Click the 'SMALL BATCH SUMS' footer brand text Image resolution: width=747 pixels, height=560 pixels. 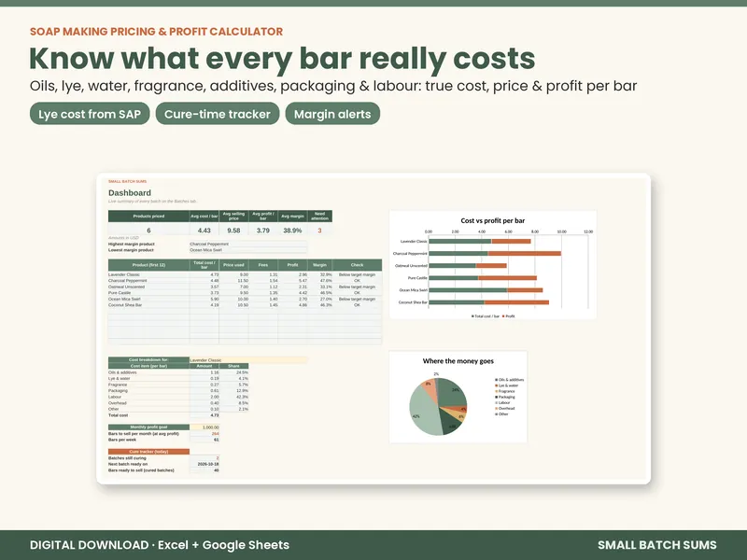point(657,545)
